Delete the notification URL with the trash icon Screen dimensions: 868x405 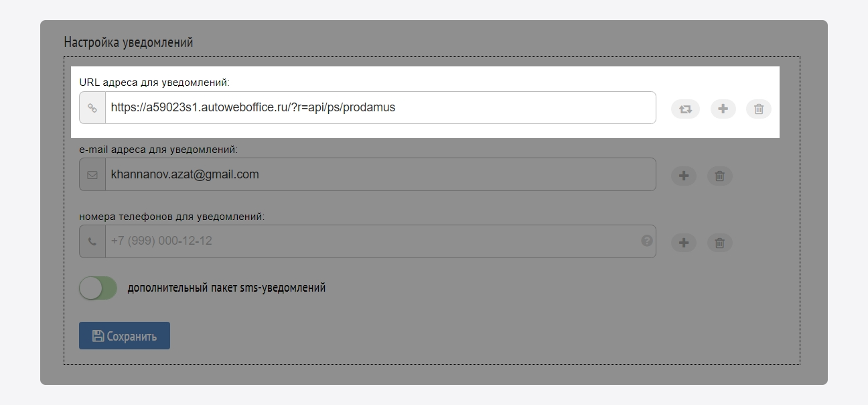tap(758, 109)
